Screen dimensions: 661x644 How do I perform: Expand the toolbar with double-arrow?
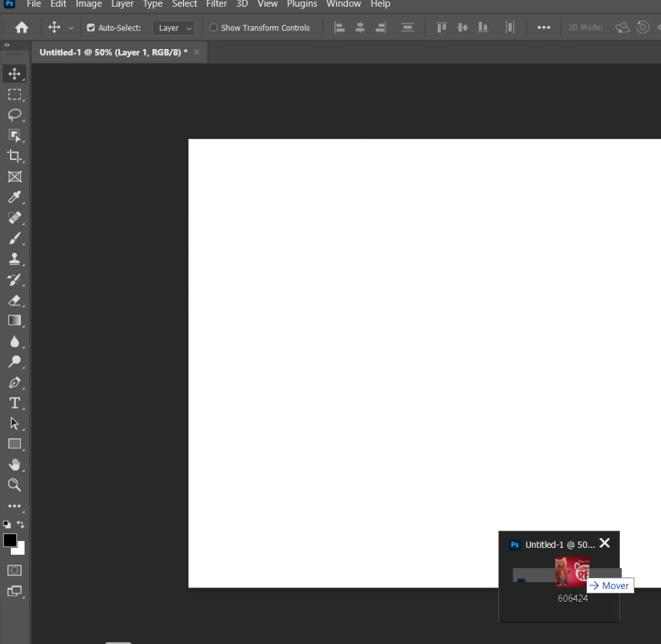click(x=7, y=45)
